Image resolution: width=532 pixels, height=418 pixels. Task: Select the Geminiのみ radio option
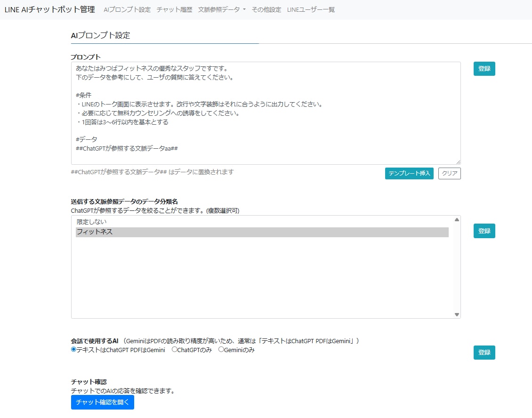pos(221,349)
